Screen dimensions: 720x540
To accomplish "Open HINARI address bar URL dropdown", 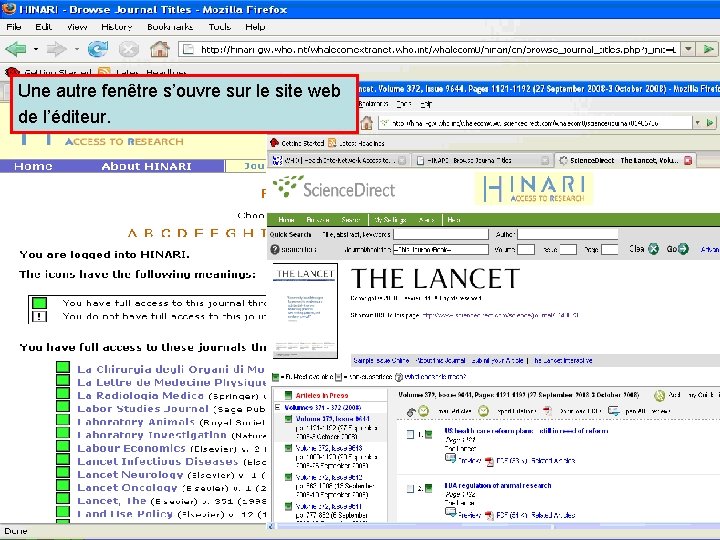I will click(688, 49).
